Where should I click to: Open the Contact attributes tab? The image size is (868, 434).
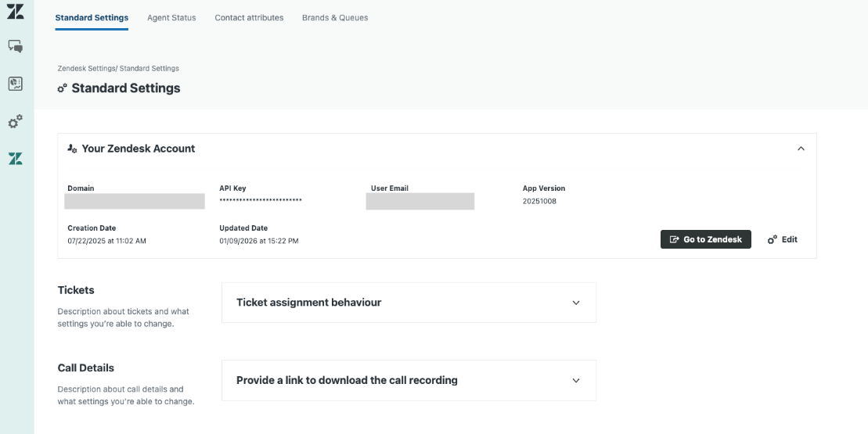click(x=249, y=18)
